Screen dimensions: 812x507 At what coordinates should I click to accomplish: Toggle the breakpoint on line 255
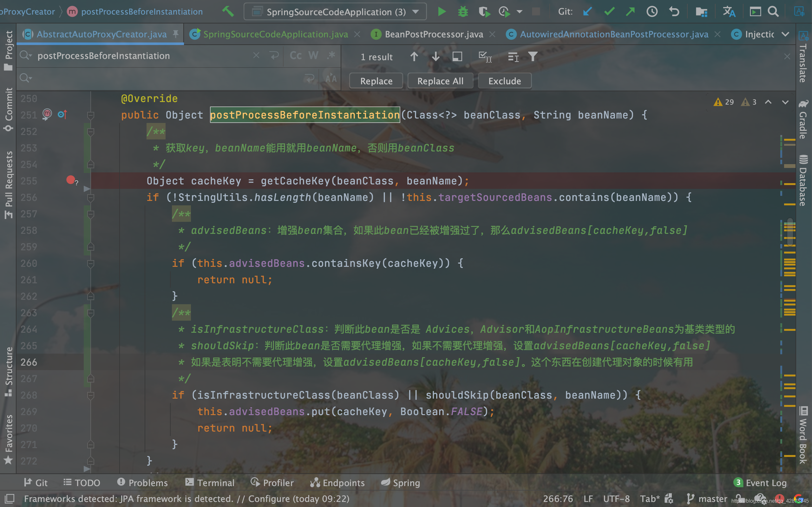[x=70, y=180]
